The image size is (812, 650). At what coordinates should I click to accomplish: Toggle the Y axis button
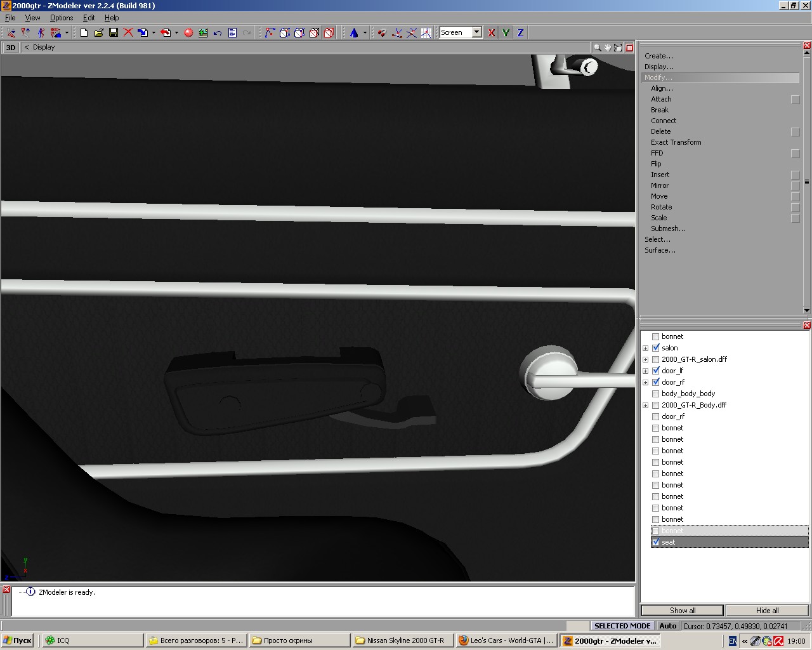point(506,32)
